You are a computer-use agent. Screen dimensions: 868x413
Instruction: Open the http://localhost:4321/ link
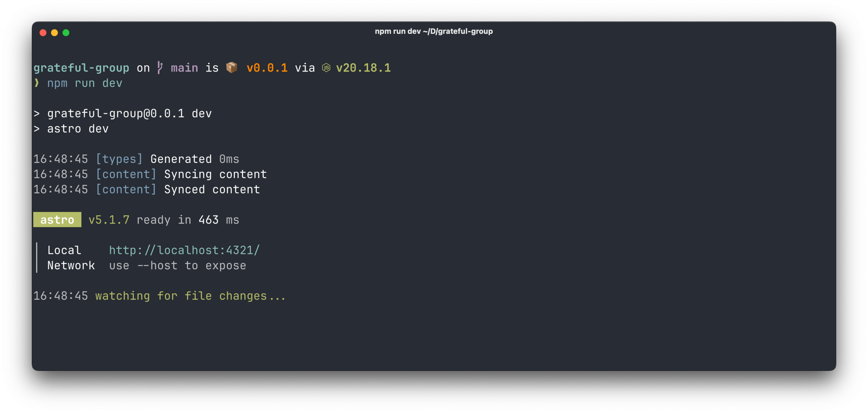[184, 250]
